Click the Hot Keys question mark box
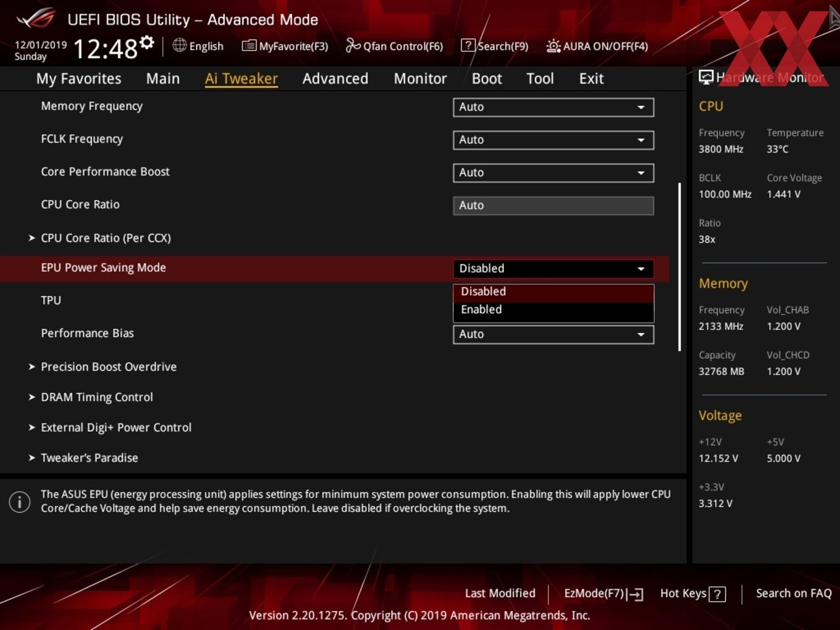 [x=717, y=594]
